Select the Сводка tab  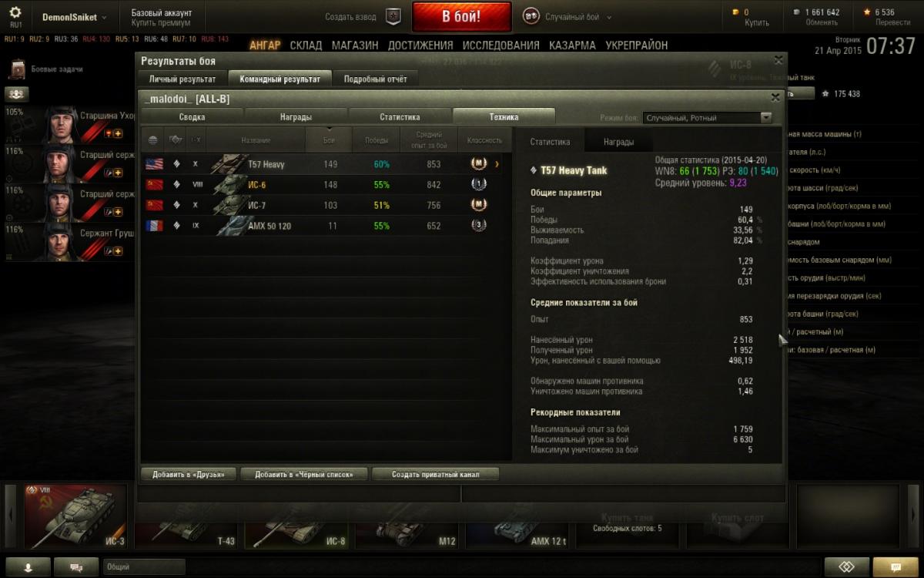click(x=192, y=117)
